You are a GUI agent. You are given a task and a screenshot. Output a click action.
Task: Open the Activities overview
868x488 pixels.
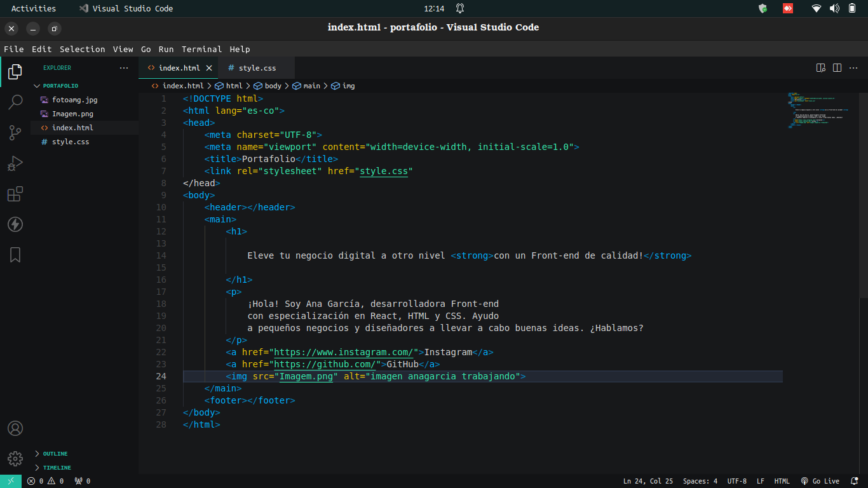point(34,8)
